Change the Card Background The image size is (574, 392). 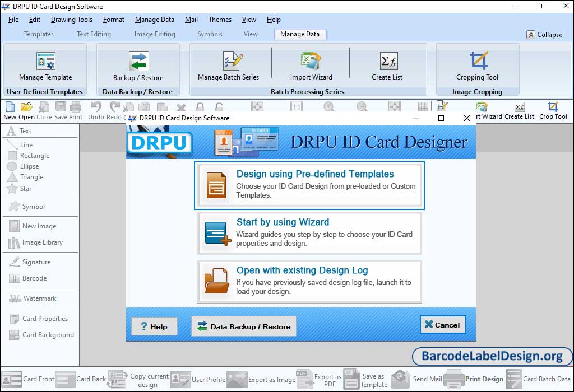pos(41,334)
